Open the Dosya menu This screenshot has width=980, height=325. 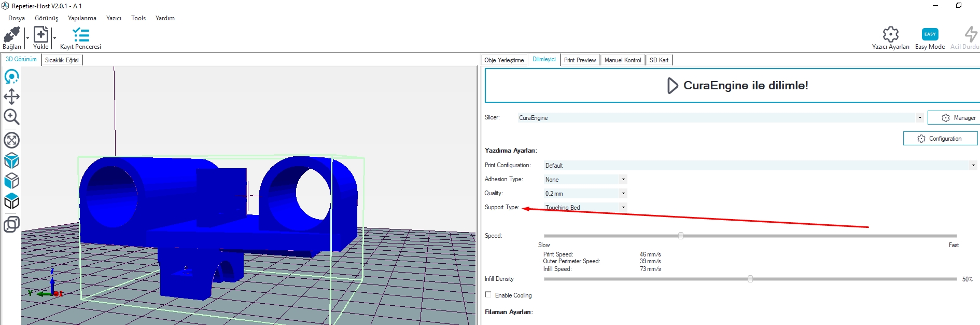(17, 18)
